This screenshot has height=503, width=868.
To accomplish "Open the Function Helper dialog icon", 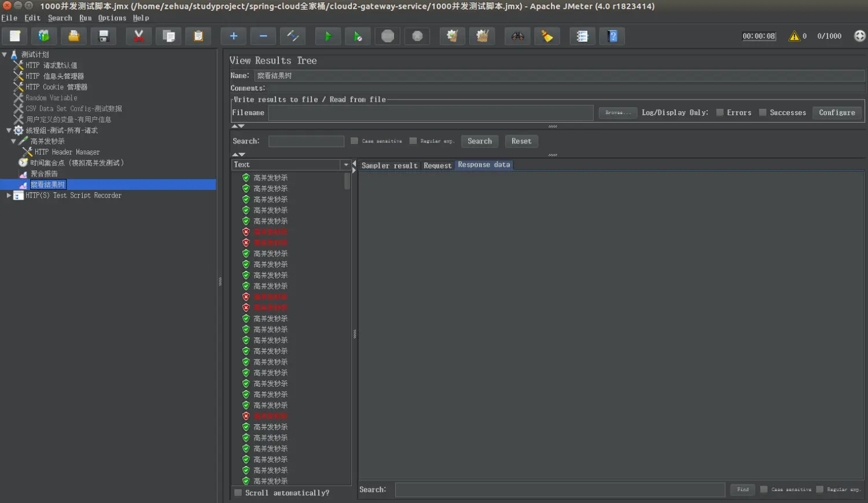I will 583,36.
